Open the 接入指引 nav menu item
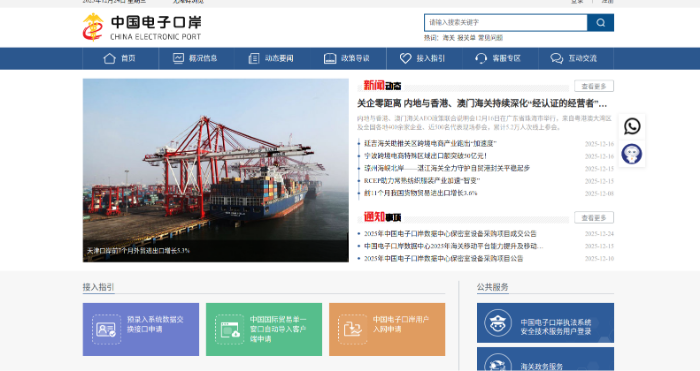700x371 pixels. pyautogui.click(x=430, y=58)
